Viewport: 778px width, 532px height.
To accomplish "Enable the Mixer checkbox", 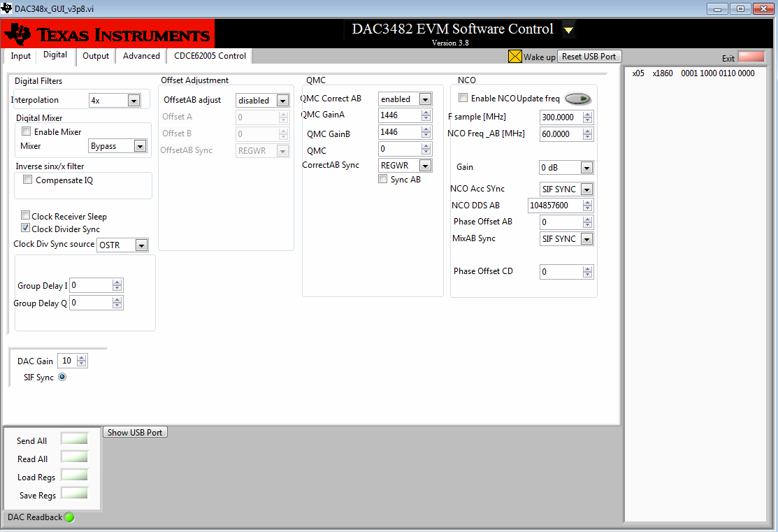I will [26, 130].
